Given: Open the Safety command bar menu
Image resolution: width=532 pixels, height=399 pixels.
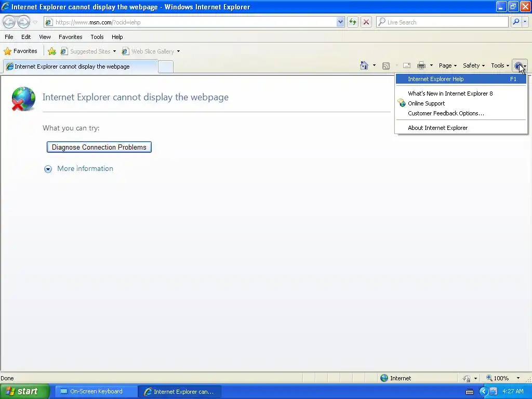Looking at the screenshot, I should pos(474,65).
